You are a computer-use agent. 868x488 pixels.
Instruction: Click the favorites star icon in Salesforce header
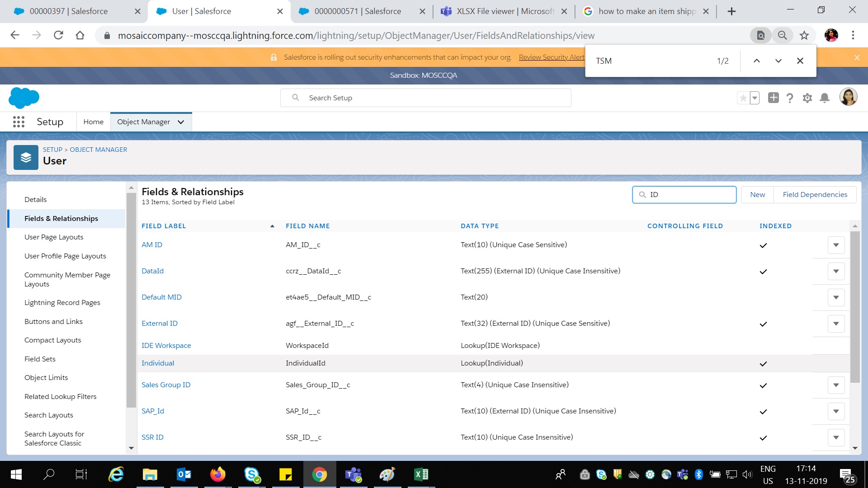[743, 98]
